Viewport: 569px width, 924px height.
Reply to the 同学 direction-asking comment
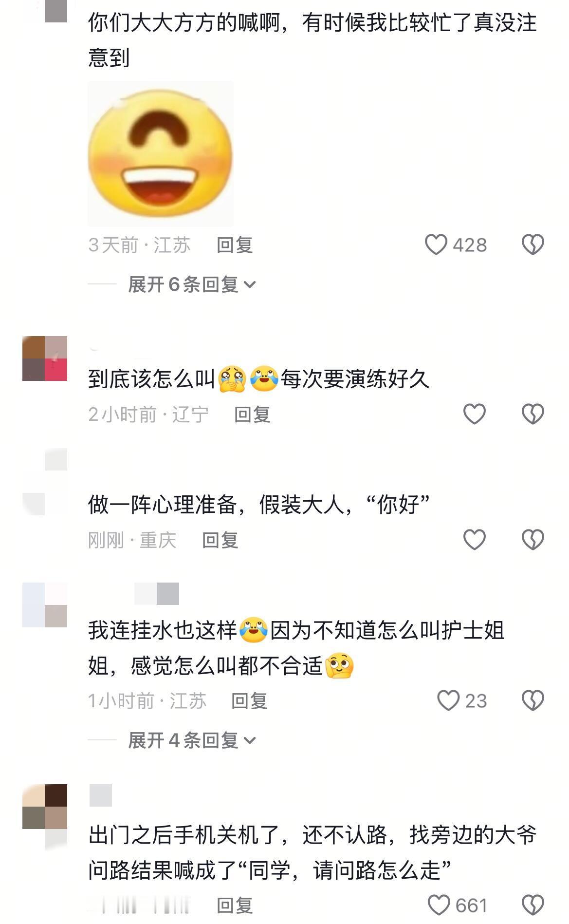(x=235, y=905)
